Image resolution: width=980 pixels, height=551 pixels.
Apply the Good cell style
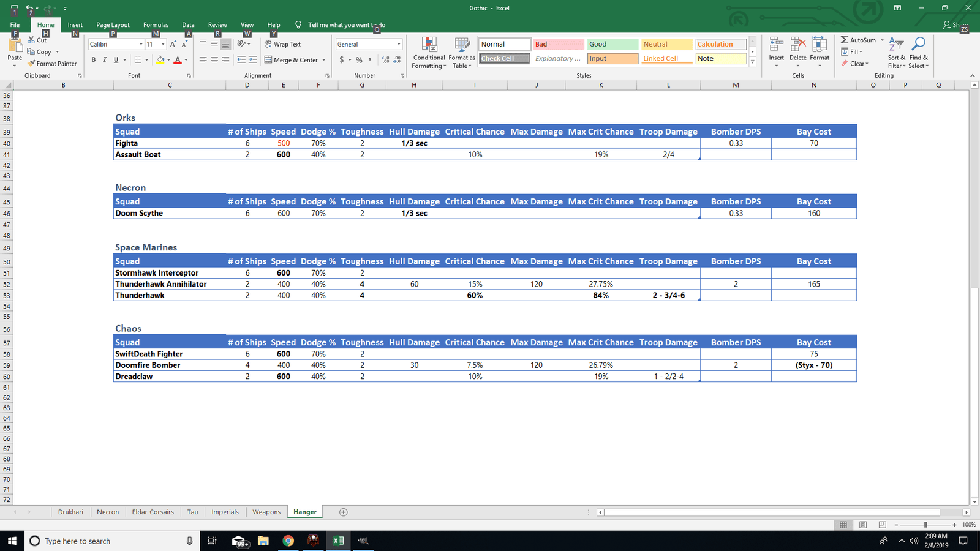click(612, 44)
